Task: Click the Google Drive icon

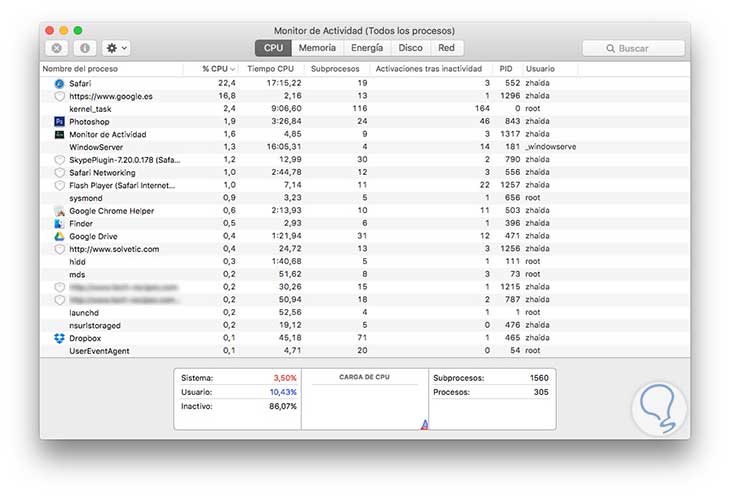Action: coord(60,237)
